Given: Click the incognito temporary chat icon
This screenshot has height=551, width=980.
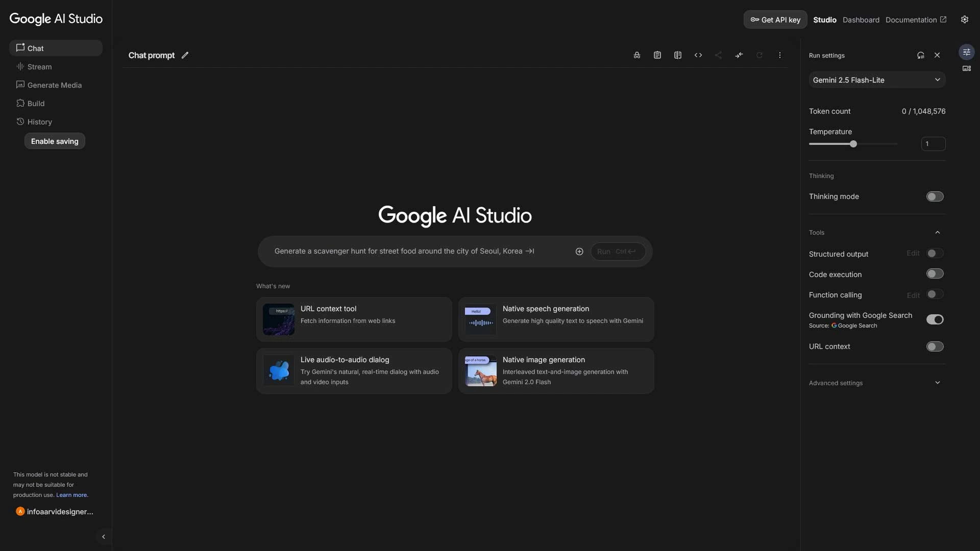Looking at the screenshot, I should coord(636,55).
